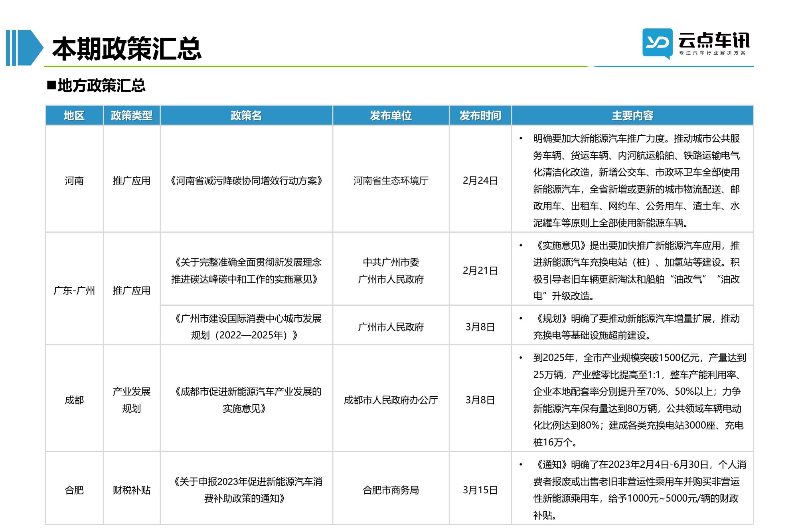Click the 到2025年，全市产业规模突破1500亿元 paragraph
The width and height of the screenshot is (798, 532).
[640, 400]
